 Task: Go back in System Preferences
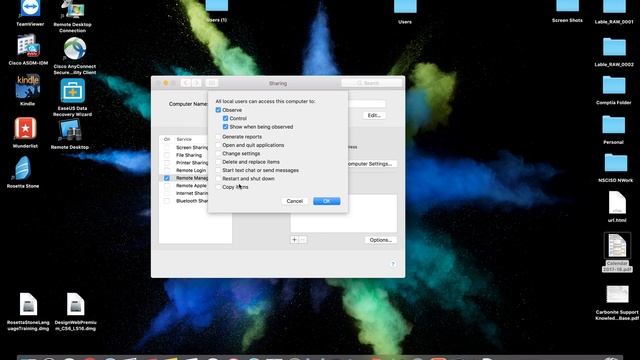(x=186, y=83)
